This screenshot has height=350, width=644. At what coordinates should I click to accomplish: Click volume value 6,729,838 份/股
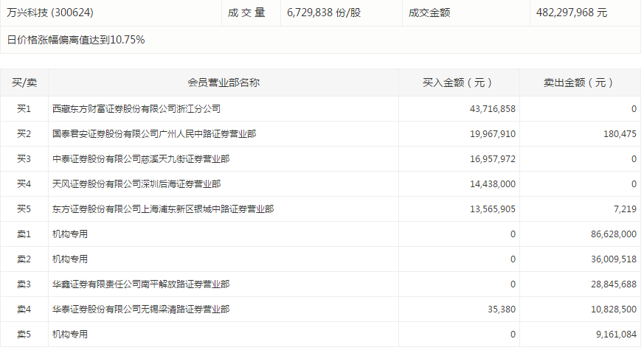tap(324, 13)
